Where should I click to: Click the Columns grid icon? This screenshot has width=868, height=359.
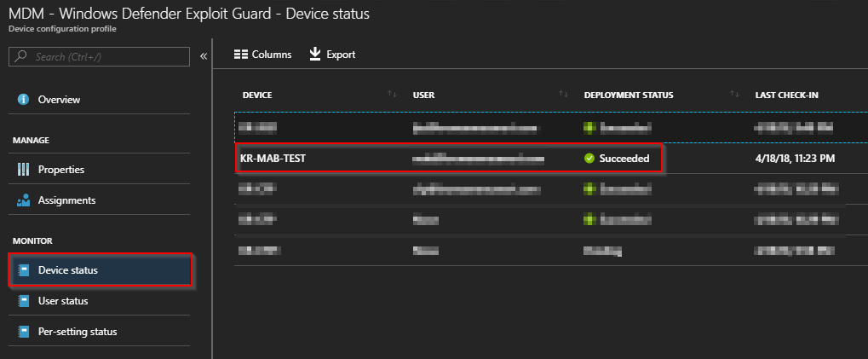pyautogui.click(x=241, y=55)
